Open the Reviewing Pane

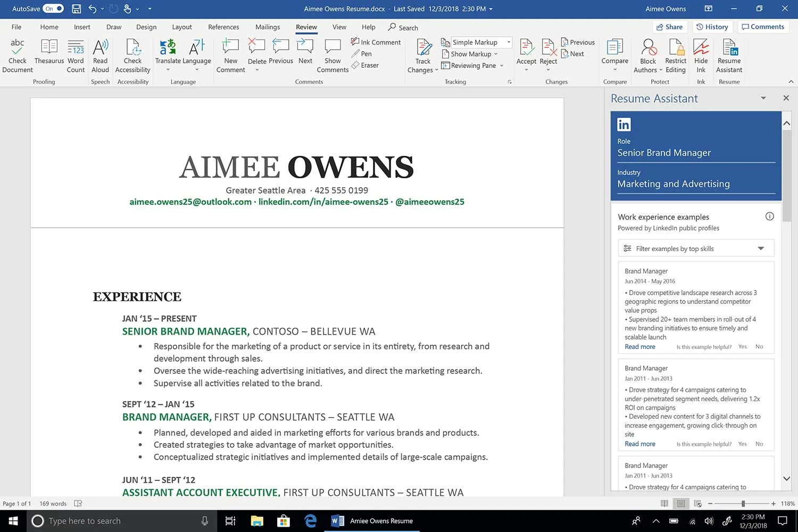click(x=472, y=65)
